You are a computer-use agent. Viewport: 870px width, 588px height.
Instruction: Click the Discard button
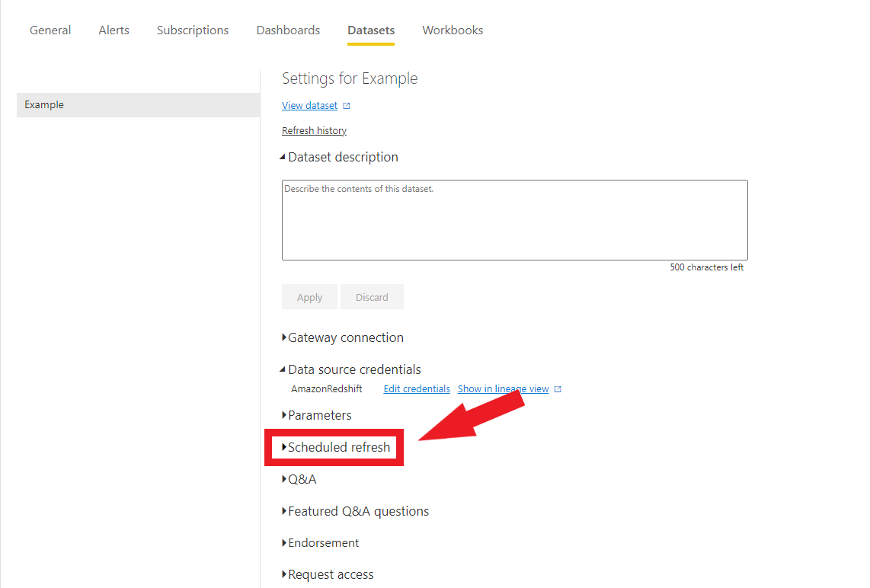(x=372, y=296)
